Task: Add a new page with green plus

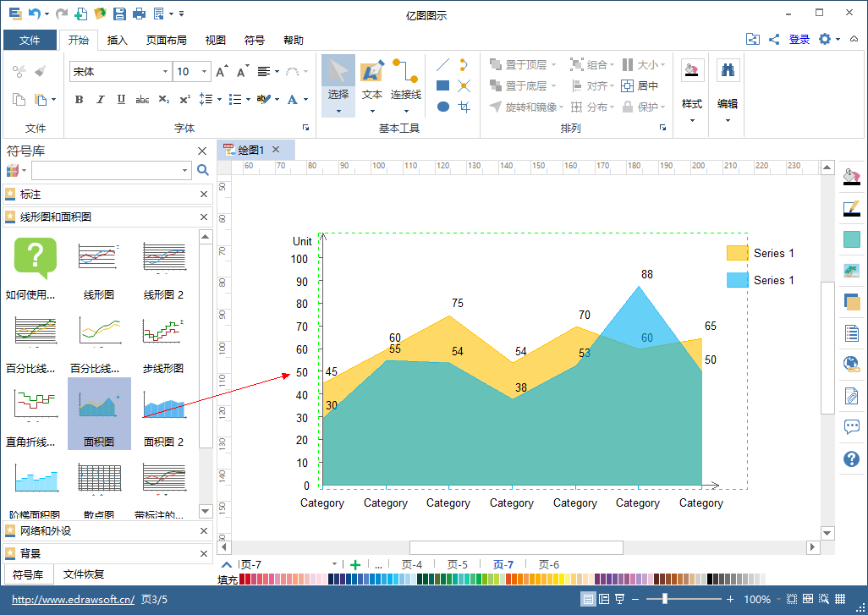Action: [x=355, y=564]
